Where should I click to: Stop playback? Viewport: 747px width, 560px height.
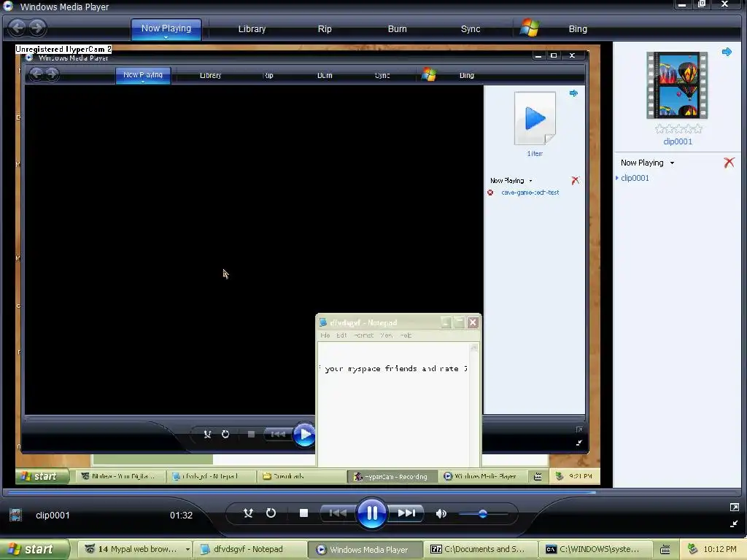(303, 513)
